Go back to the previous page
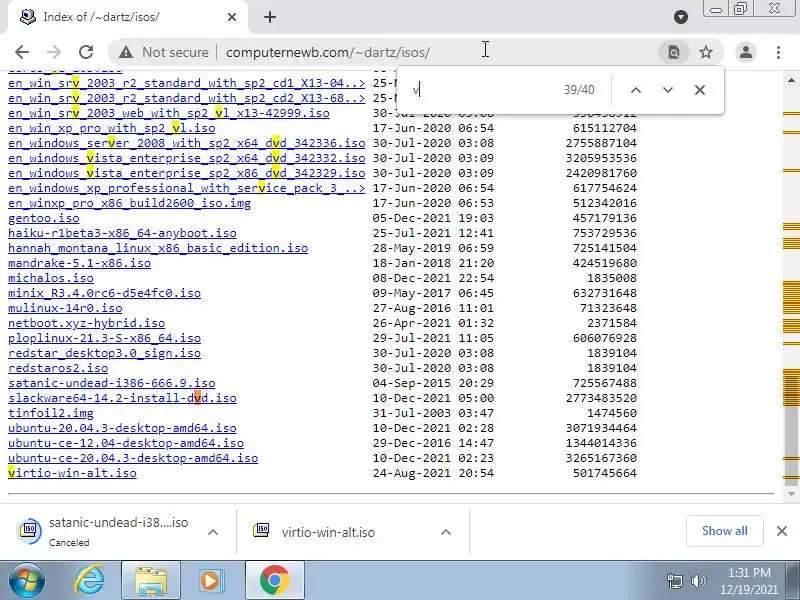 pos(22,52)
